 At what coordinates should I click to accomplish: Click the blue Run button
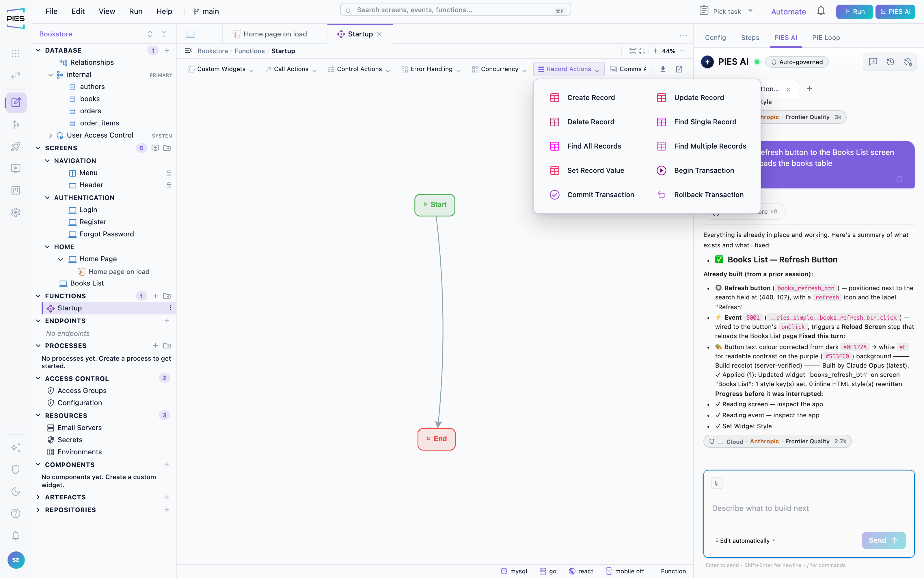coord(854,12)
